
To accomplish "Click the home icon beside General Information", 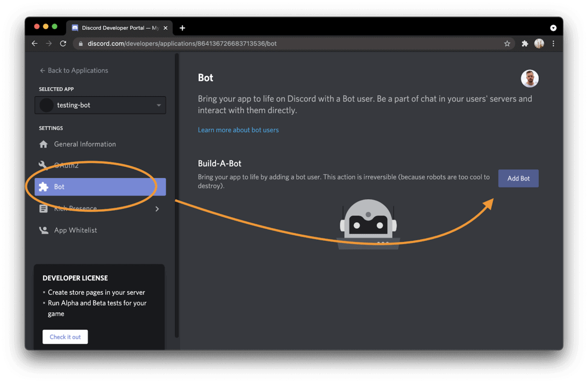I will coord(44,144).
